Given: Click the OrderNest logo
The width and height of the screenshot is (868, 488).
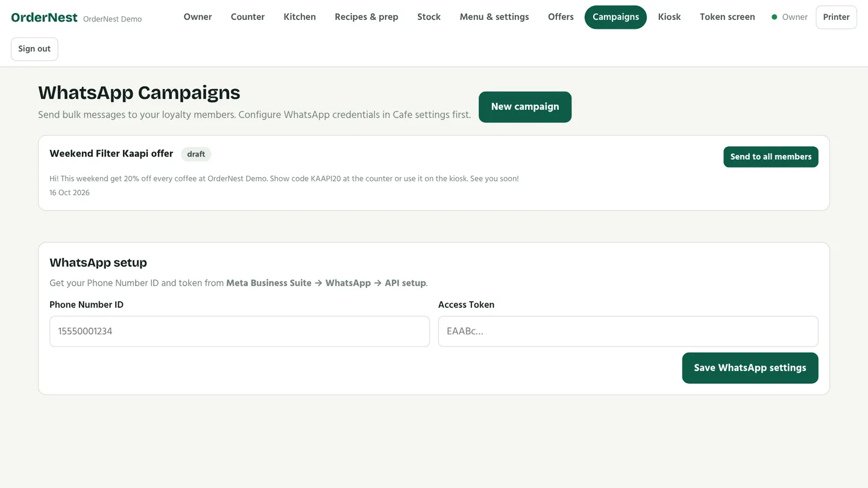Looking at the screenshot, I should coord(44,17).
